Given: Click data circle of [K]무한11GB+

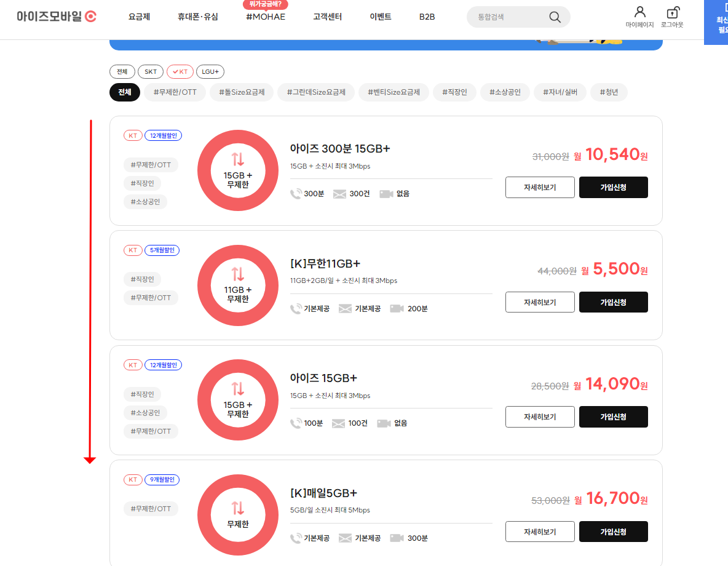Looking at the screenshot, I should (x=238, y=285).
